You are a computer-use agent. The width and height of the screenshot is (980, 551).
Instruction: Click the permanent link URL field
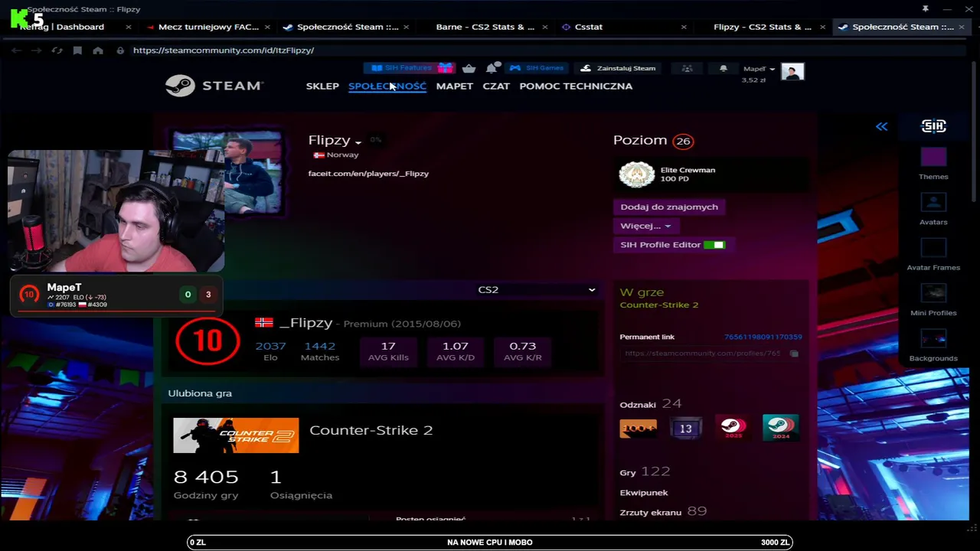[x=703, y=354]
